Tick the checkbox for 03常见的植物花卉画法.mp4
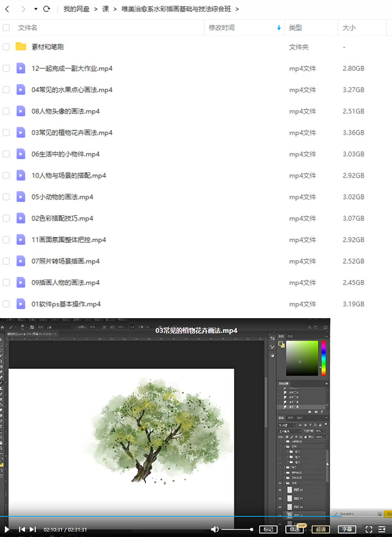Image resolution: width=392 pixels, height=537 pixels. pyautogui.click(x=6, y=133)
